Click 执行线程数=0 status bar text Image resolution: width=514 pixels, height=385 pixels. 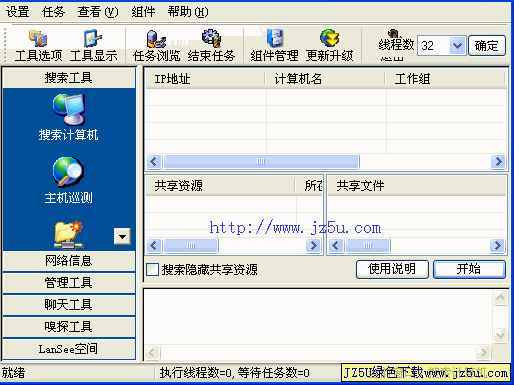coord(196,373)
